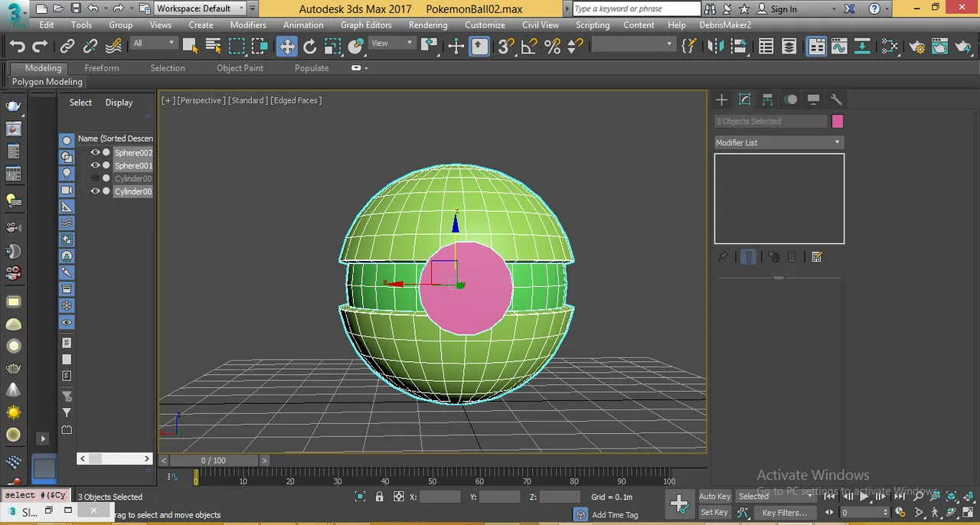
Task: Open the DebrisMaker2 menu
Action: (x=725, y=24)
